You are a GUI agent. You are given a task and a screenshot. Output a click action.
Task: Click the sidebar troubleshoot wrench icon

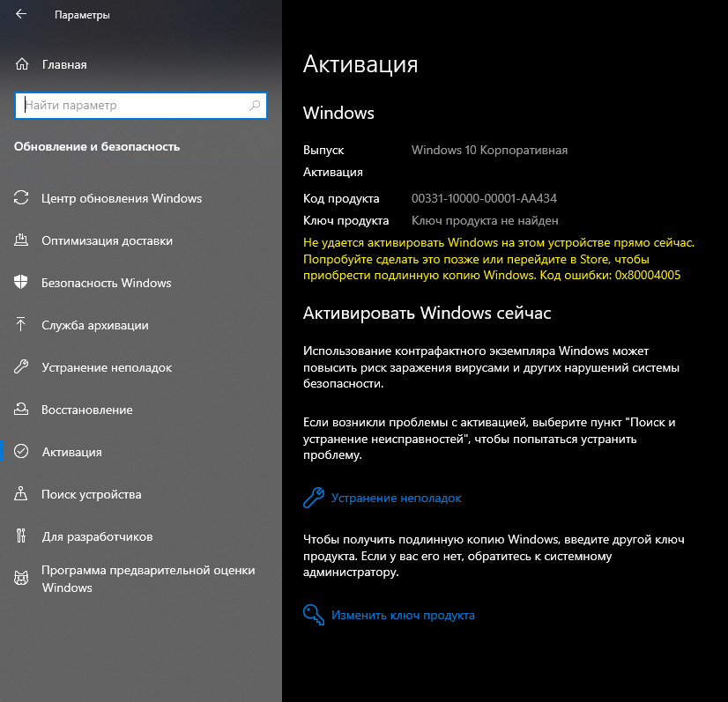pos(21,367)
